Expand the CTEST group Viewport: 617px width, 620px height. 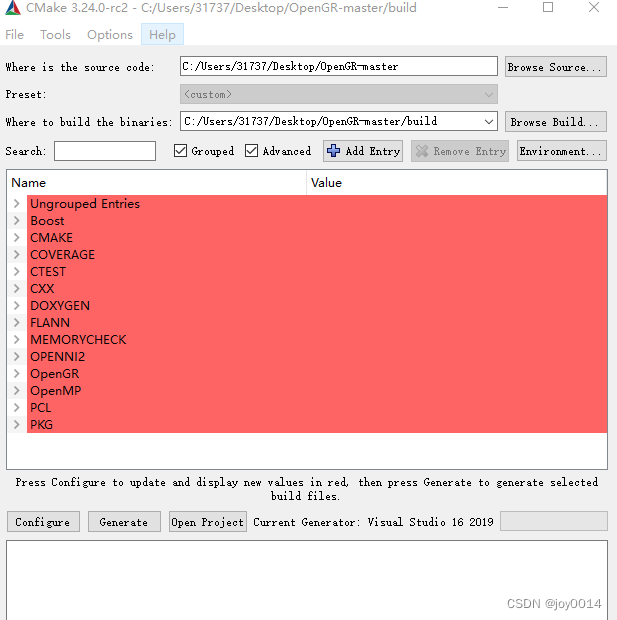point(17,272)
